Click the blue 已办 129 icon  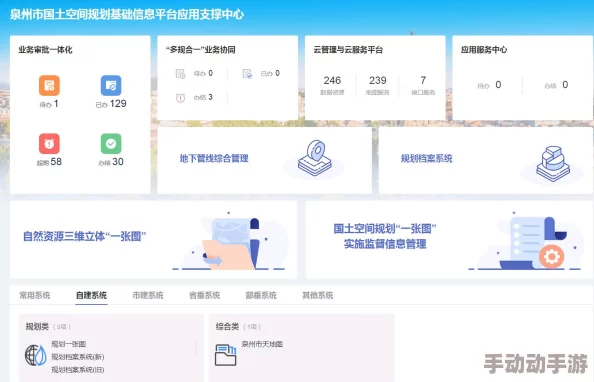click(x=111, y=85)
